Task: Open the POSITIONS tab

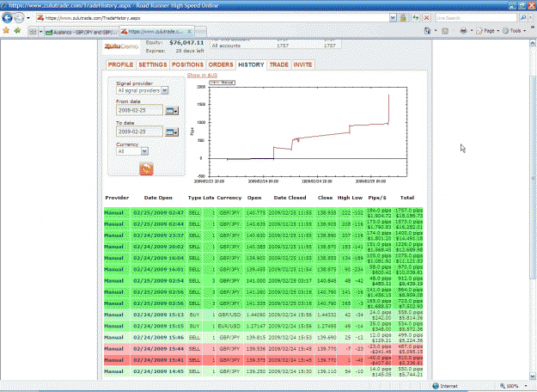Action: (187, 64)
